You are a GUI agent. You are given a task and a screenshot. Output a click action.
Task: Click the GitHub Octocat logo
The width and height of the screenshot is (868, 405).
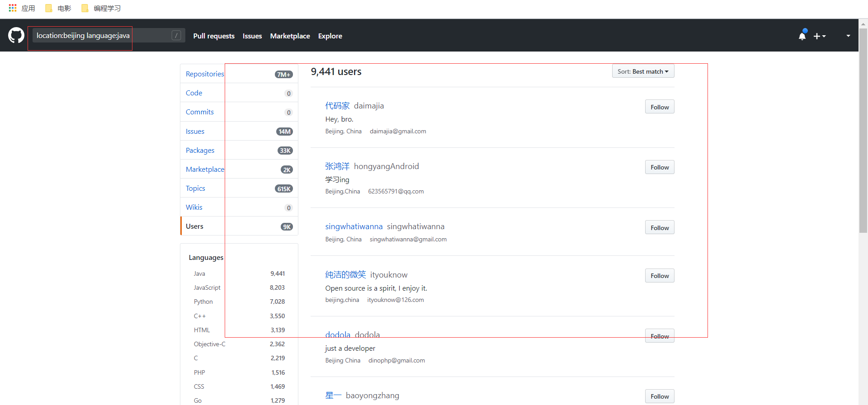coord(16,35)
